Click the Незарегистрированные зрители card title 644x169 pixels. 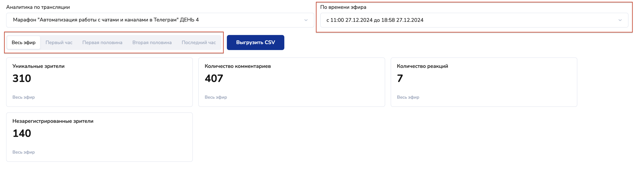tap(53, 121)
